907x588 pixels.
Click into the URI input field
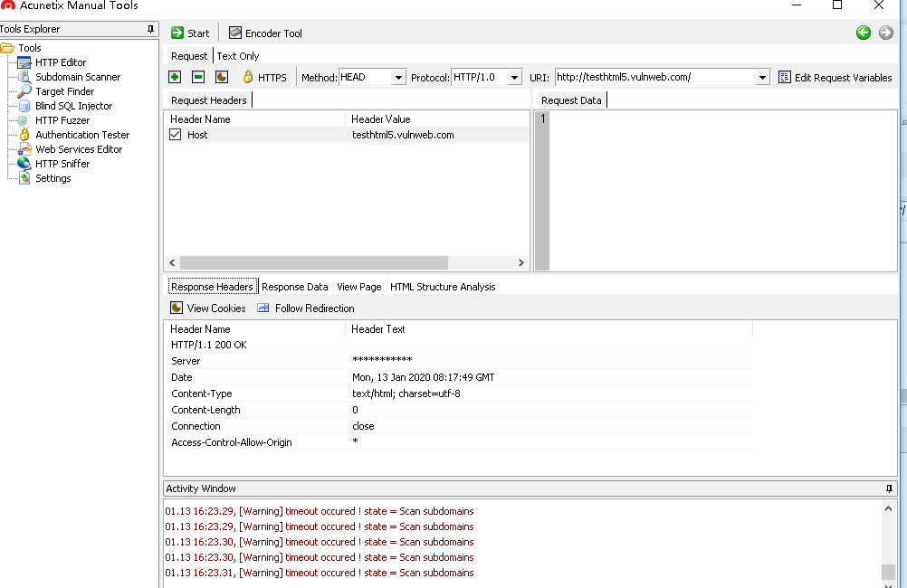point(654,77)
